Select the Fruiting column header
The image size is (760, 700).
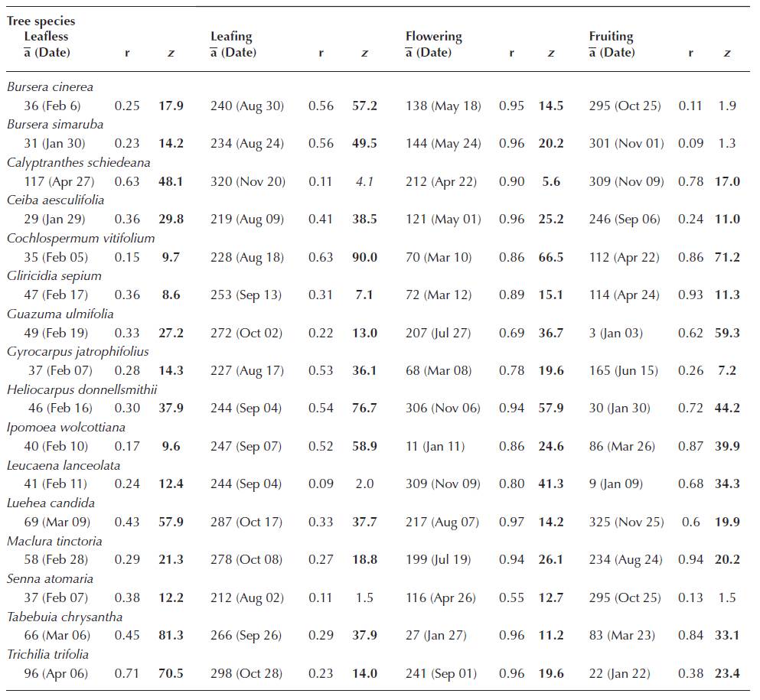611,37
